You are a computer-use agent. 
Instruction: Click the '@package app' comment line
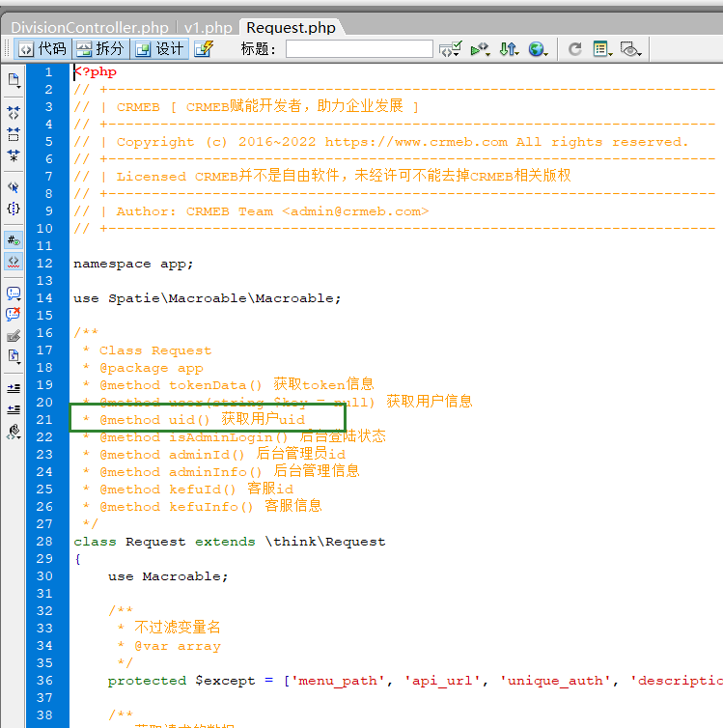coord(143,368)
